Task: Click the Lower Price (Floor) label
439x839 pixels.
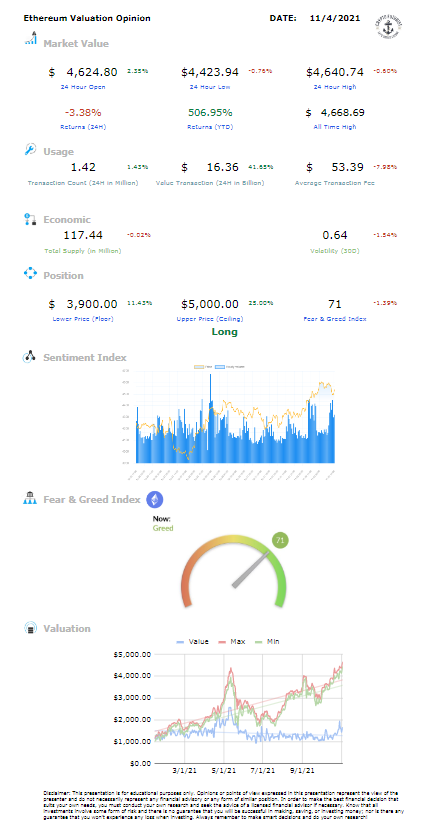Action: (83, 319)
